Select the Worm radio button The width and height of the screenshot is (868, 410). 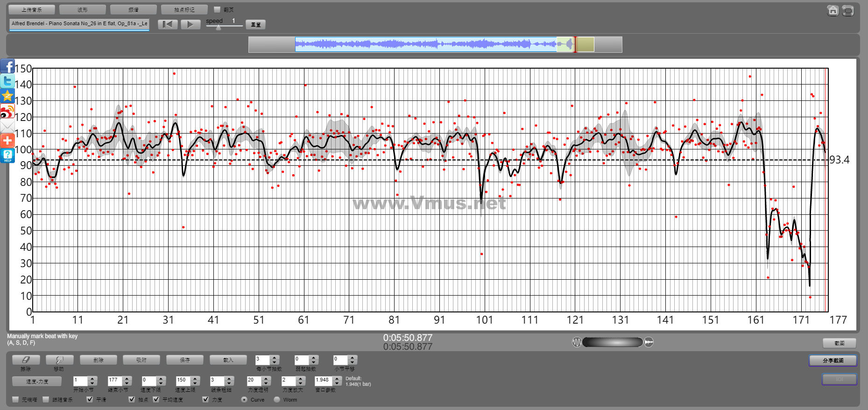coord(277,400)
